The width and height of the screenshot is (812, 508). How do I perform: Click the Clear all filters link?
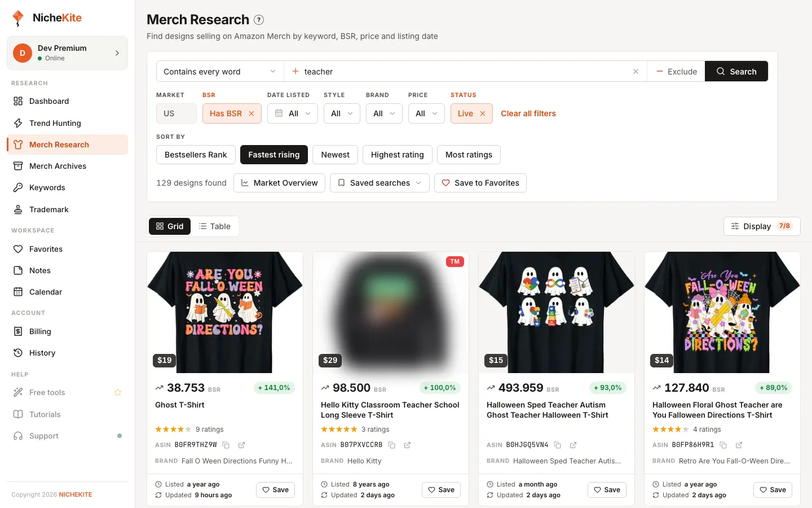(x=528, y=113)
